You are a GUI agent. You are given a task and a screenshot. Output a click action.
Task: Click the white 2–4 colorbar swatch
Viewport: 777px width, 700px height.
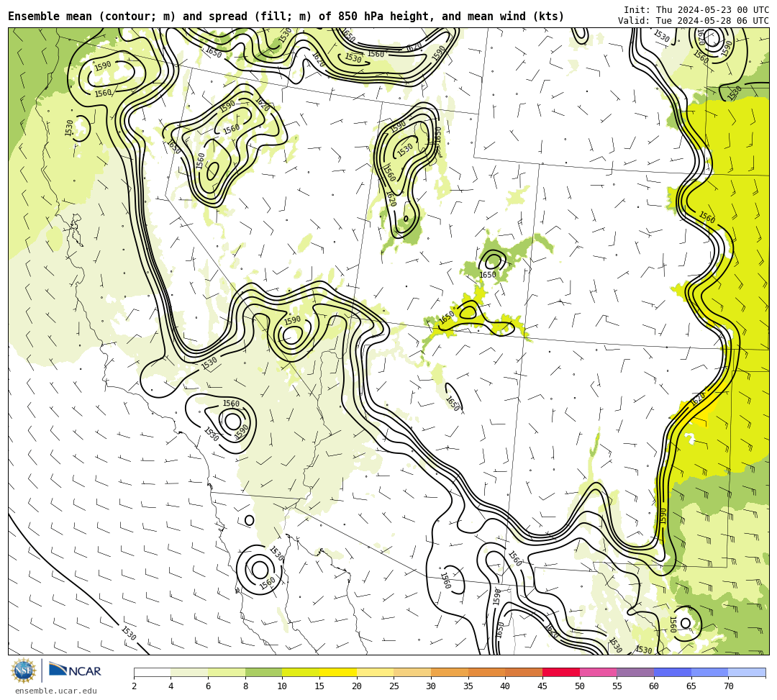pyautogui.click(x=152, y=672)
